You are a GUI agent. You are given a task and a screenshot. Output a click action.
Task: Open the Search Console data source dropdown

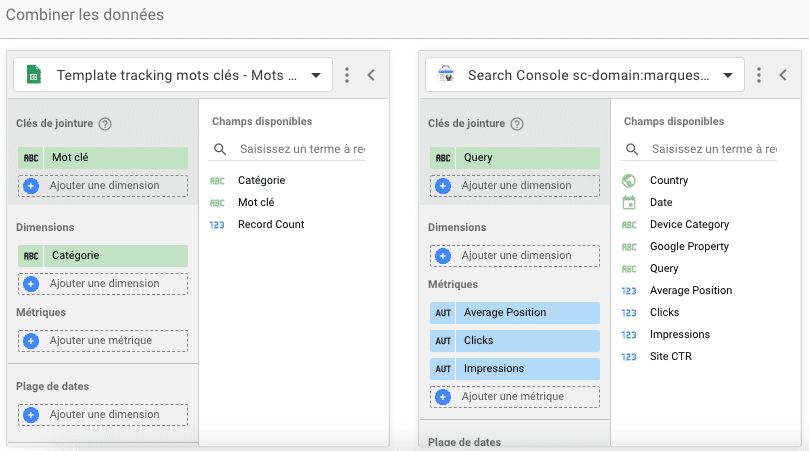728,75
